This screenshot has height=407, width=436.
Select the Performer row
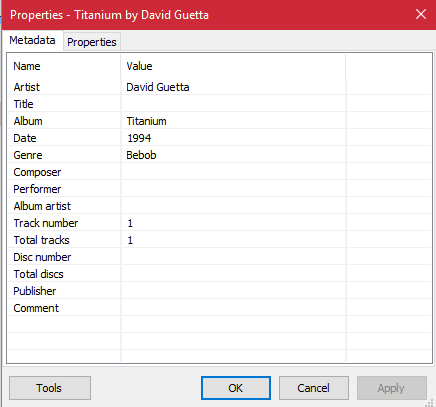pyautogui.click(x=219, y=189)
